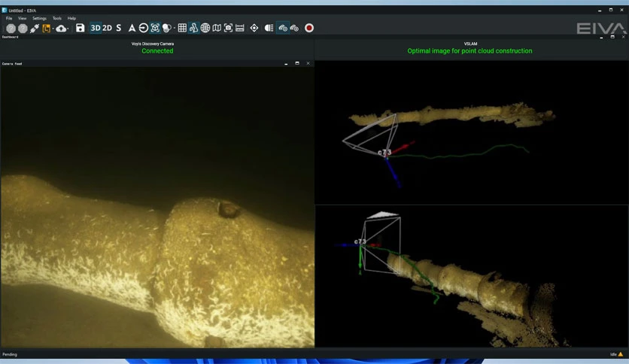Click the circled arrow follow icon
Viewport: 629px width, 364px height.
[143, 28]
